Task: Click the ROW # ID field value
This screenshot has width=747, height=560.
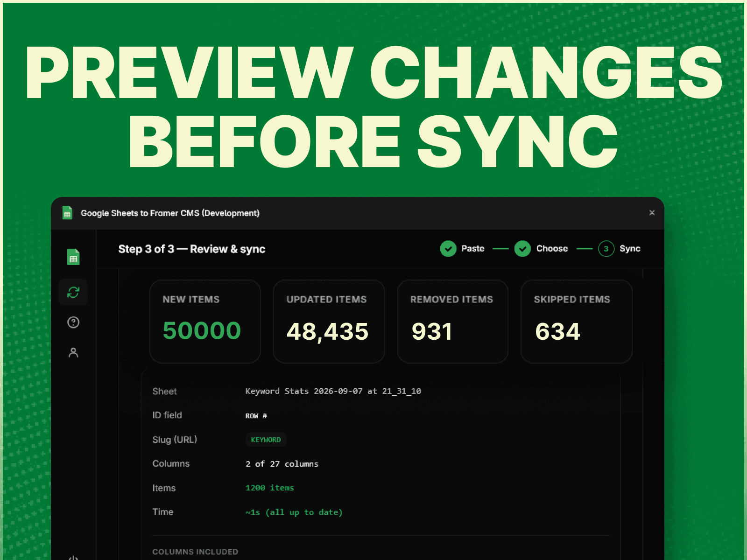Action: click(x=256, y=416)
